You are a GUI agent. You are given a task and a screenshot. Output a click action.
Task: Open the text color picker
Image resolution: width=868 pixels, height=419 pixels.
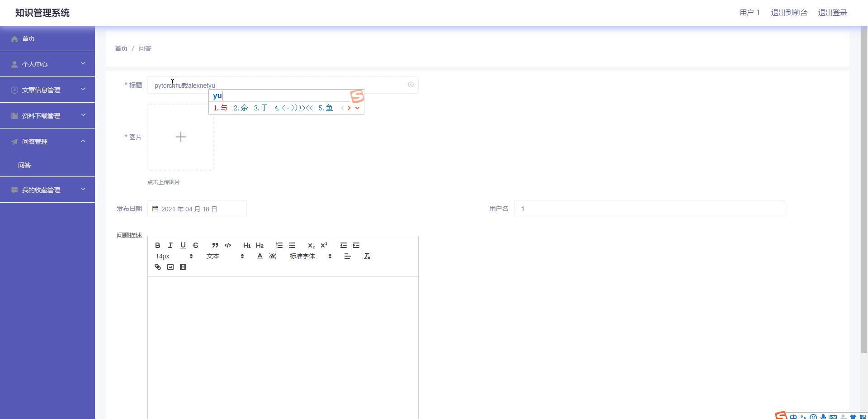click(260, 256)
